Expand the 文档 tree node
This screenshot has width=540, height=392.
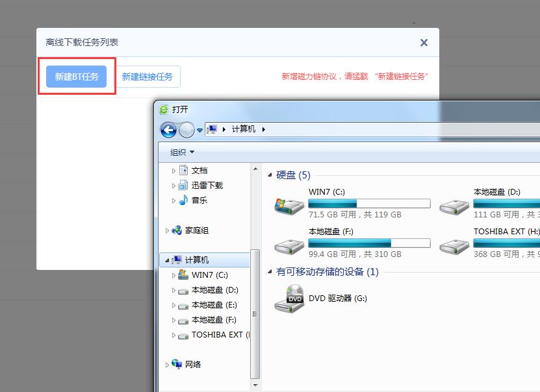174,171
